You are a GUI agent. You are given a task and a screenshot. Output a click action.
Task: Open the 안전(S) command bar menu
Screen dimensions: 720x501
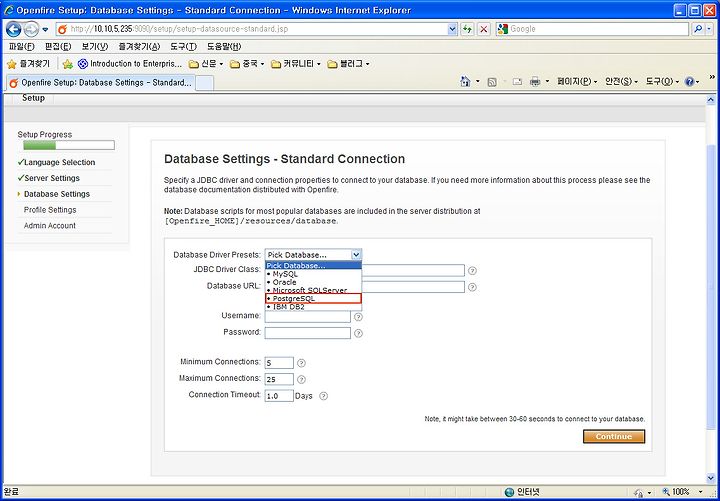click(621, 82)
